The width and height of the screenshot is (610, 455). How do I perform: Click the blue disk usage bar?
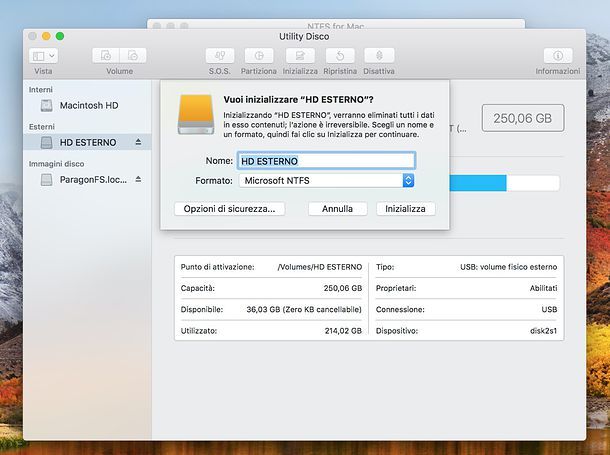pos(478,183)
